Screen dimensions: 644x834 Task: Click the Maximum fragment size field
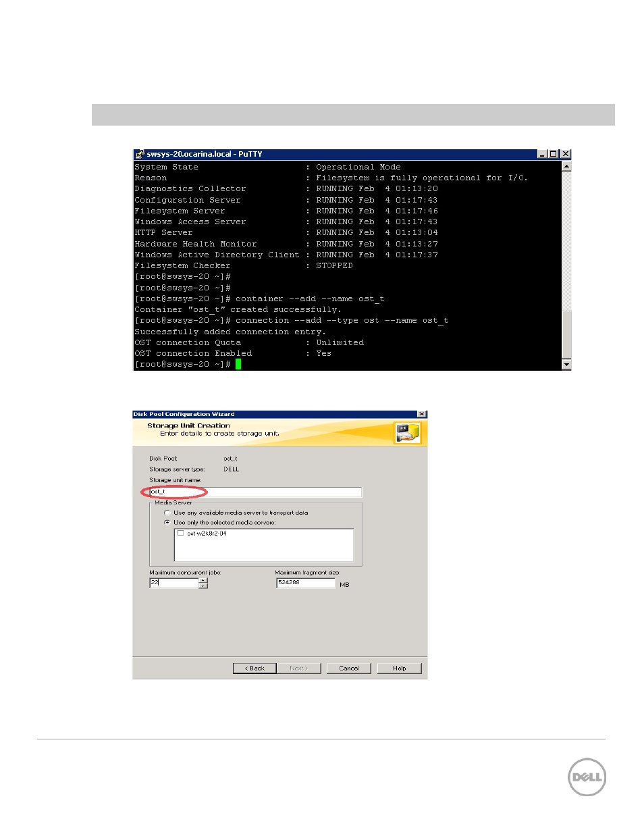tap(305, 582)
